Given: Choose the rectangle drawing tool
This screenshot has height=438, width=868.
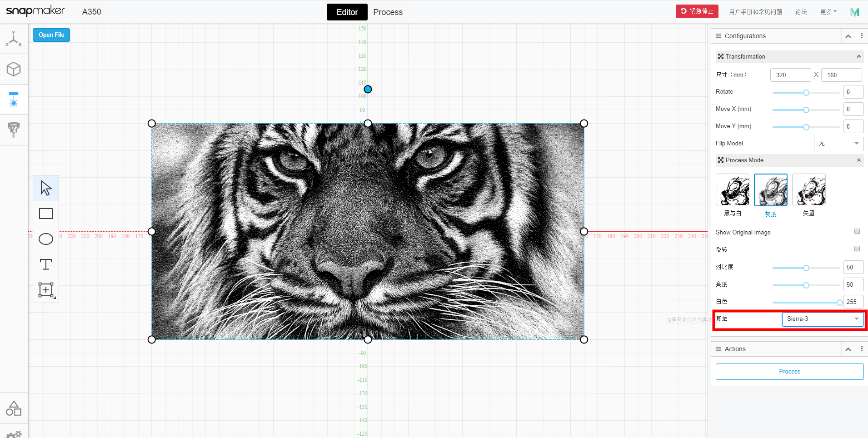Looking at the screenshot, I should 46,214.
